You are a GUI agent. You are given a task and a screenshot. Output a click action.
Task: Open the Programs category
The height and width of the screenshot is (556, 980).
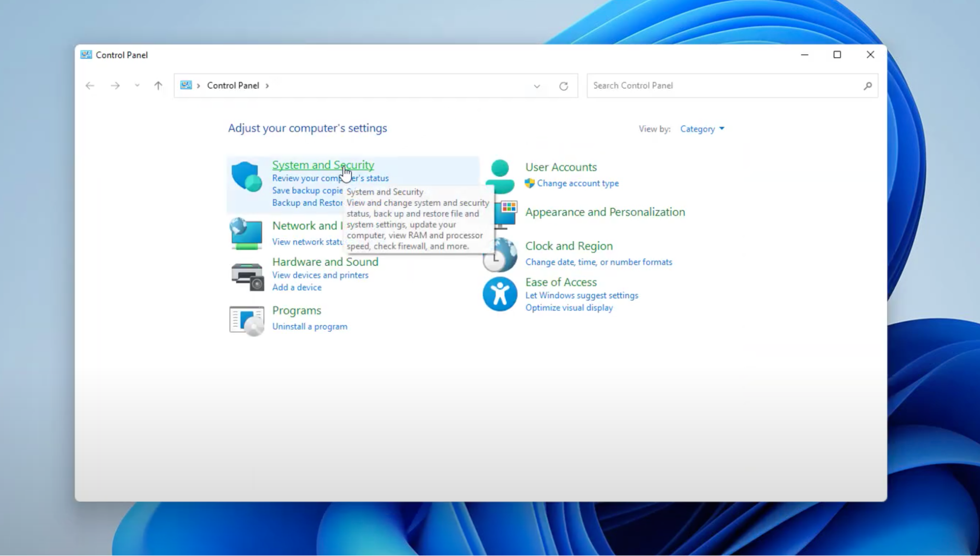(297, 310)
